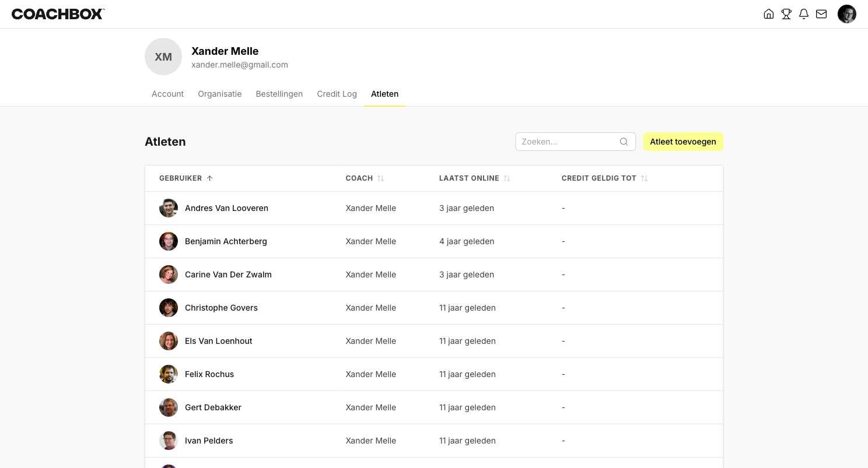
Task: Open the mail envelope icon
Action: (821, 14)
